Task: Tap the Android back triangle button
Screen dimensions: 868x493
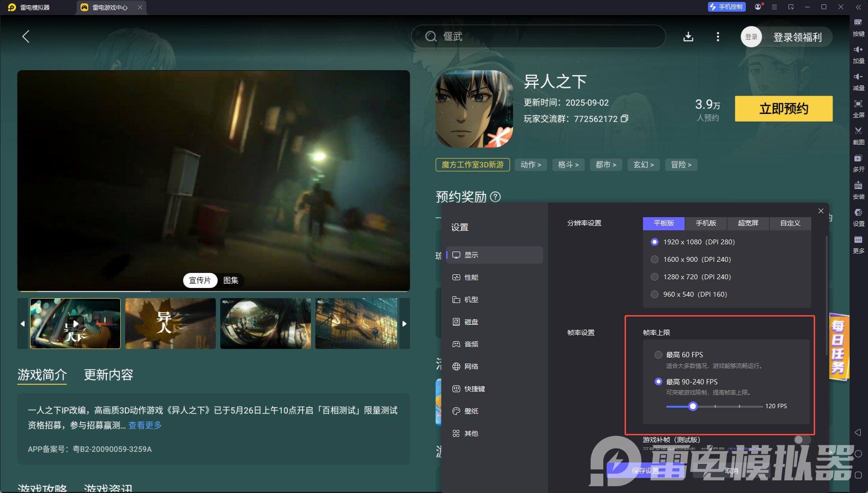Action: 858,432
